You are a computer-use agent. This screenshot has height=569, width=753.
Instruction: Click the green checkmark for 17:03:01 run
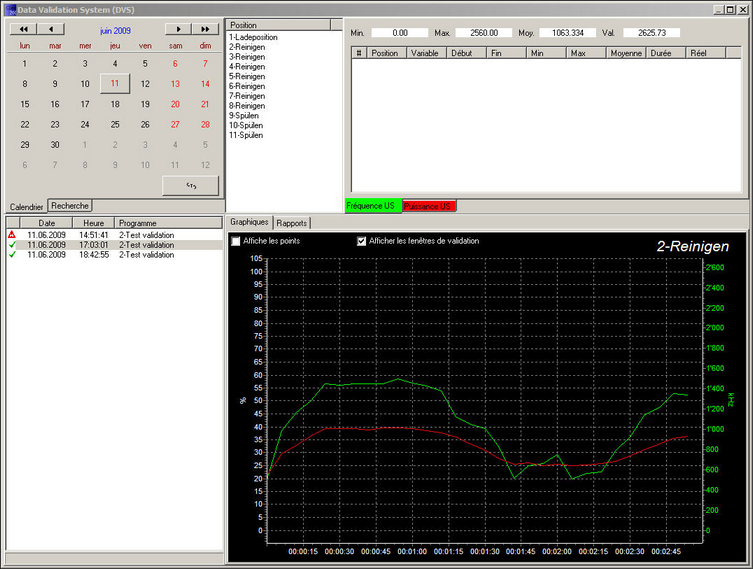click(x=12, y=245)
